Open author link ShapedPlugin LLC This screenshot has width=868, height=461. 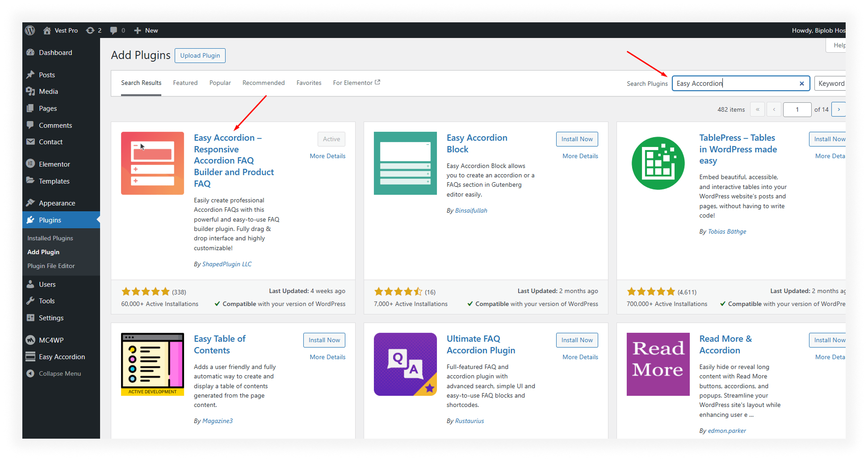click(227, 264)
